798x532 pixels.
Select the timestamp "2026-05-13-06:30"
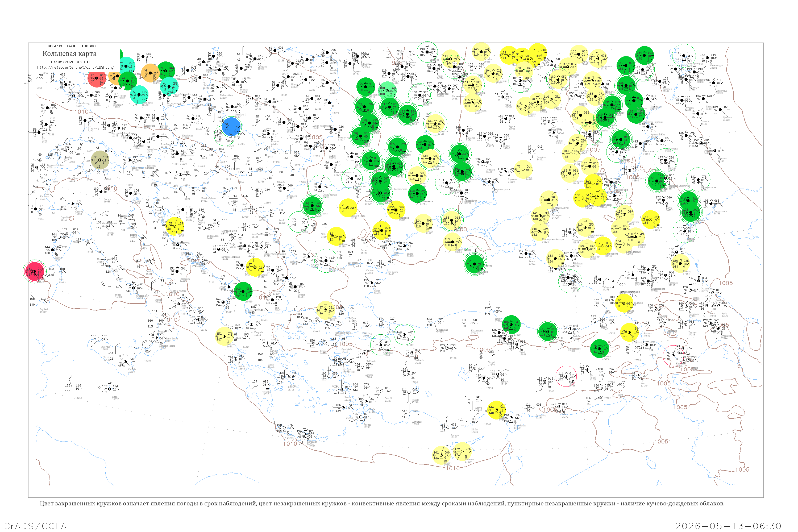click(x=728, y=526)
